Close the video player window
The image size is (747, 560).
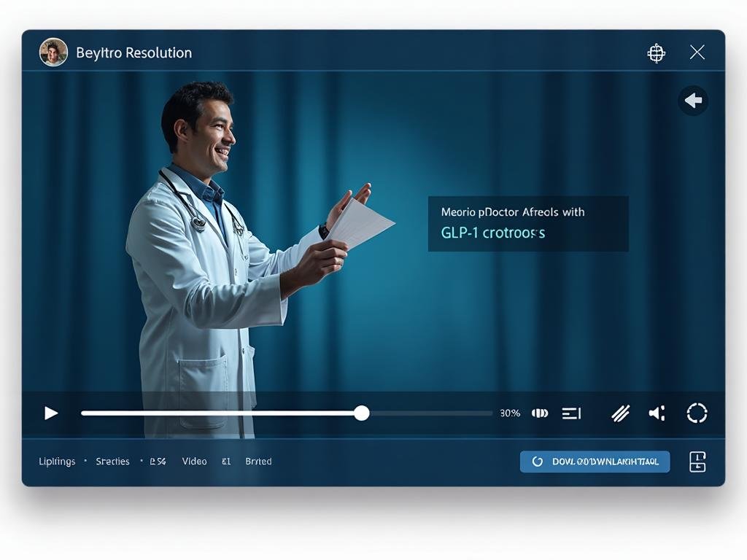coord(697,52)
